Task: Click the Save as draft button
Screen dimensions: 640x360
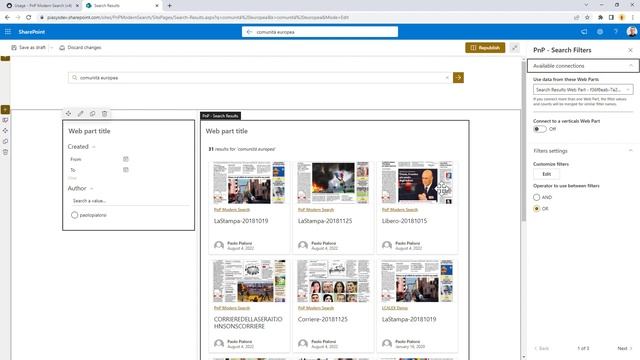Action: [28, 47]
